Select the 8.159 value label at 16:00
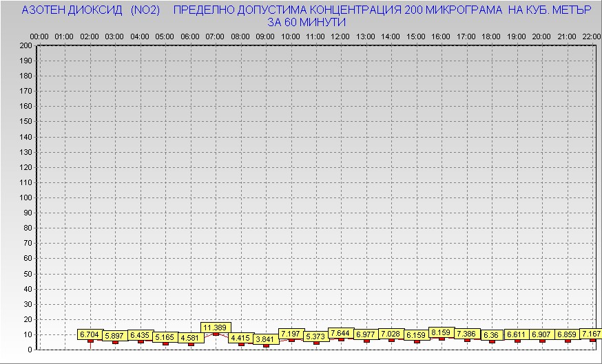The image size is (602, 364). (x=441, y=332)
